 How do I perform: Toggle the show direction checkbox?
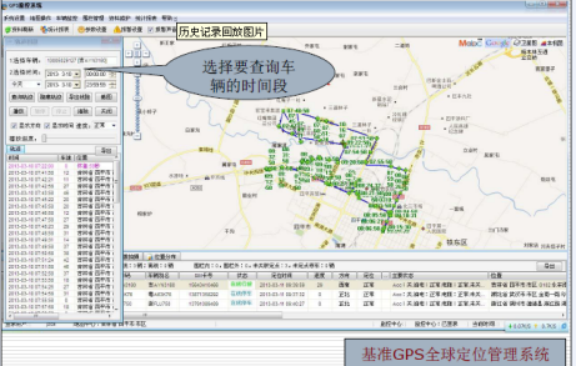click(14, 126)
